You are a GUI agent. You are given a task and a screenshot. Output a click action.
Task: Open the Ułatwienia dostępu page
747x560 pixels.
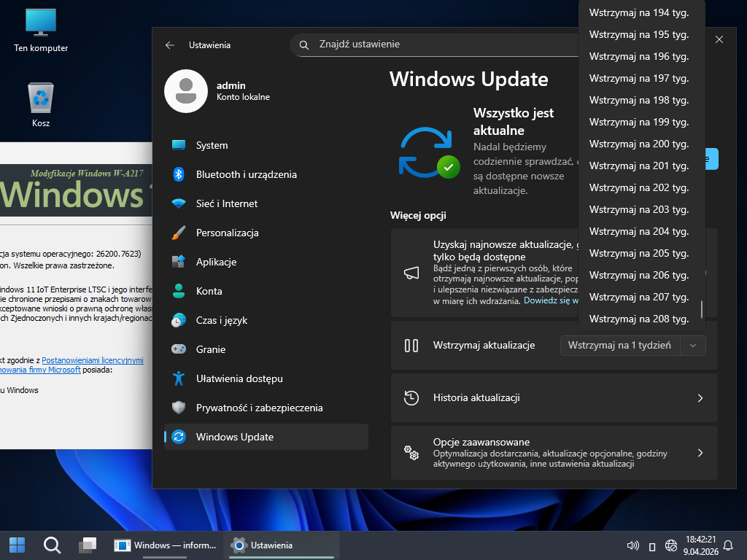239,378
